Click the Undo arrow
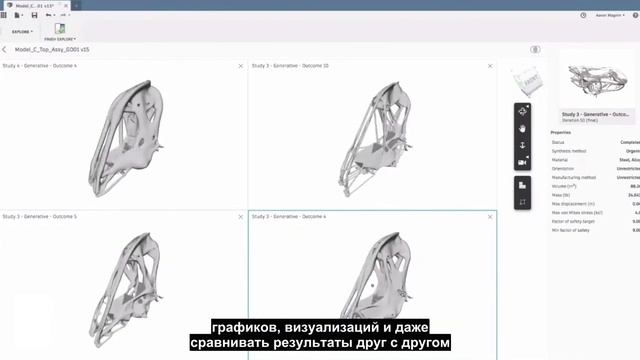This screenshot has height=360, width=640. tap(50, 15)
